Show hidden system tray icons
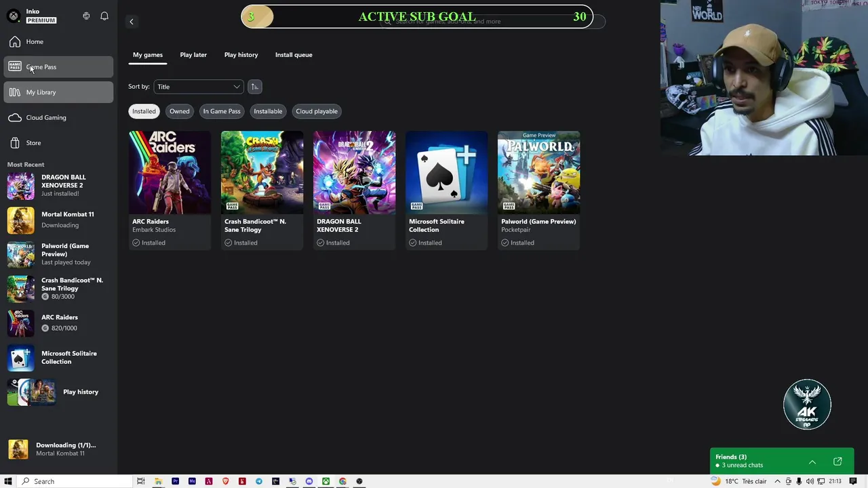Screen dimensions: 868x488 pos(777,481)
